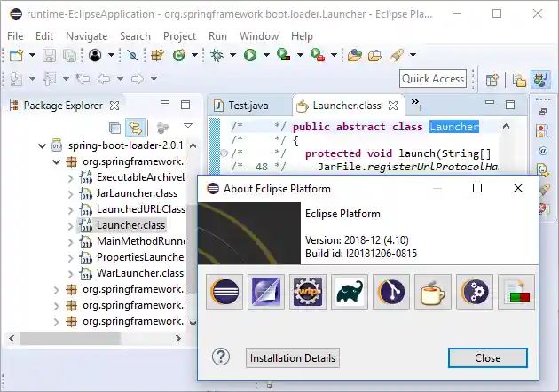Click the Java coffee cup feature icon
Screen dimensions: 559x392
click(x=433, y=293)
